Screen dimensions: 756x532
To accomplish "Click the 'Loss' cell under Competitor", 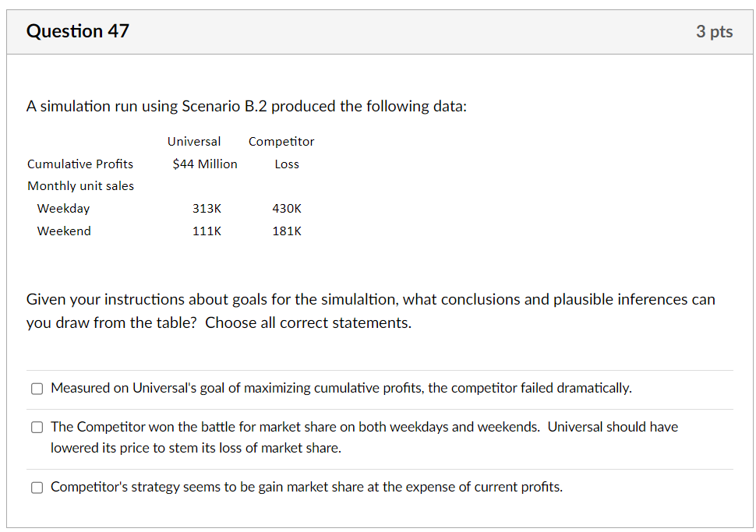I will [287, 164].
